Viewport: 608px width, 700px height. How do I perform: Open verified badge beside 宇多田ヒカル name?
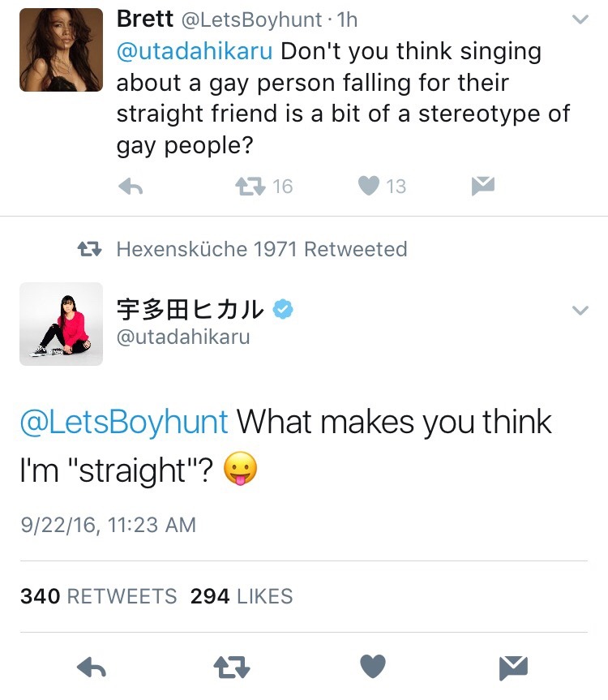pos(283,309)
